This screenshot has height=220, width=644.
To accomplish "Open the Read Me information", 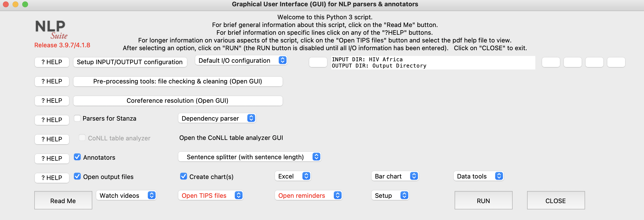I will tap(63, 200).
